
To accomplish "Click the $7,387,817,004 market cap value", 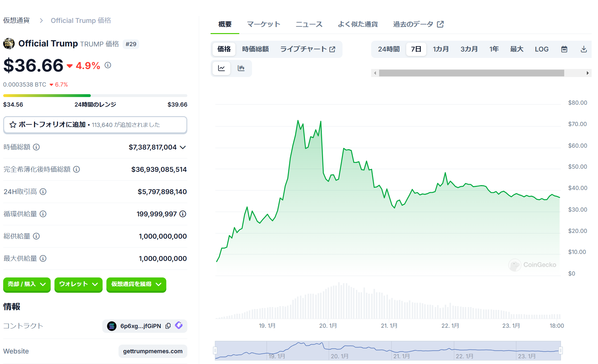I will (x=153, y=147).
